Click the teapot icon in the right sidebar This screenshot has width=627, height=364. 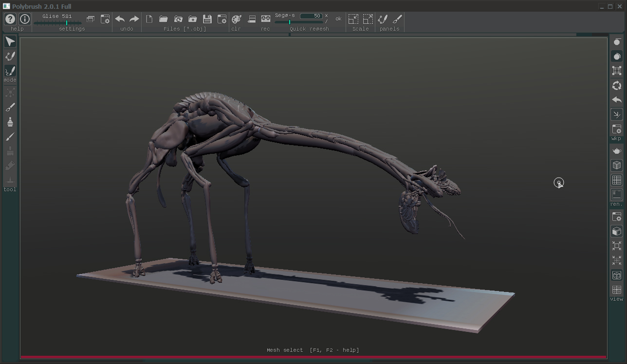(x=616, y=151)
